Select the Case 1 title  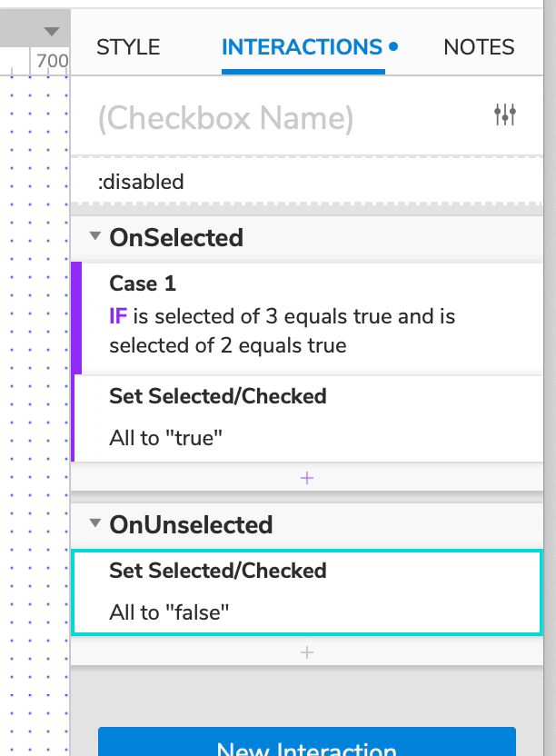143,283
